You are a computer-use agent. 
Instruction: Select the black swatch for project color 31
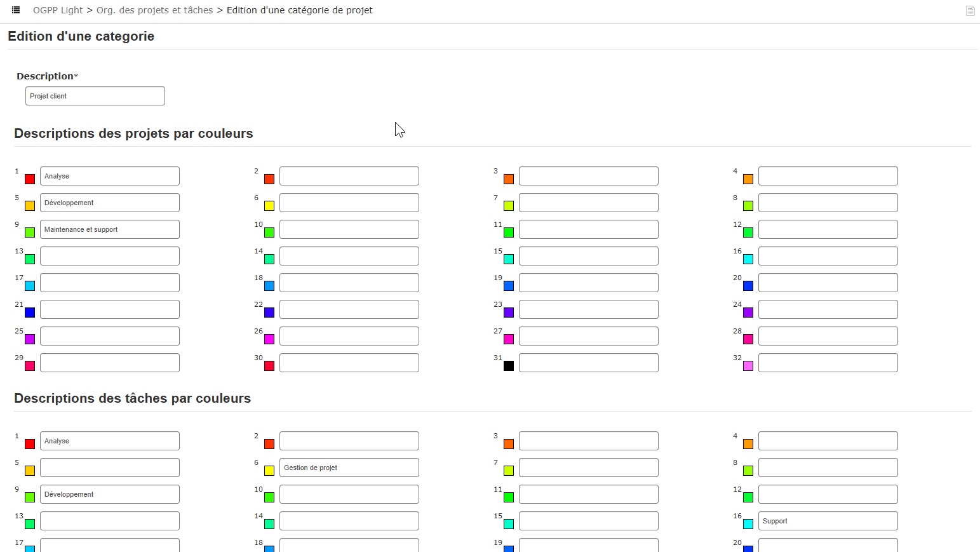click(509, 366)
